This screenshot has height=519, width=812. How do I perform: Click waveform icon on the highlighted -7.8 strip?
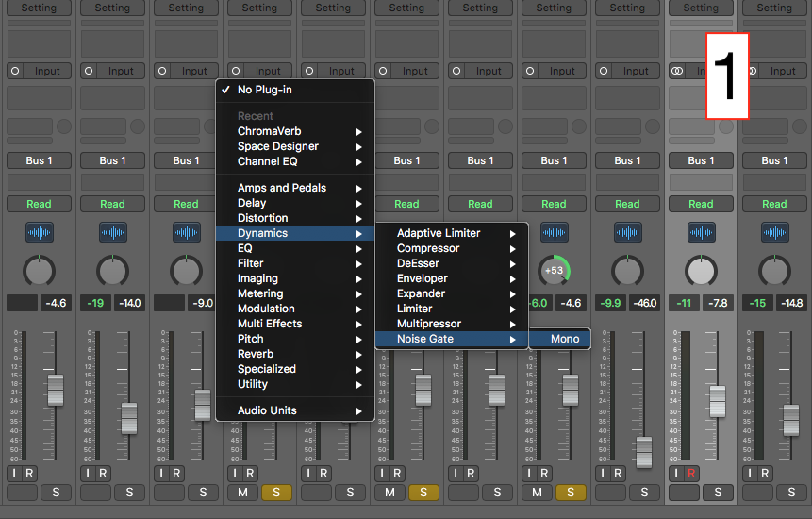[x=701, y=232]
